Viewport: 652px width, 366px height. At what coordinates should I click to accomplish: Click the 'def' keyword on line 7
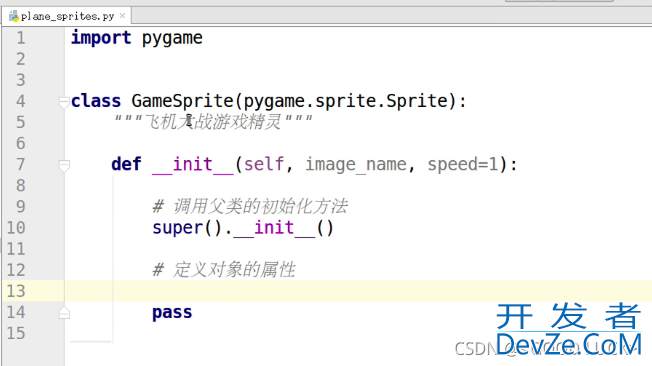coord(126,164)
